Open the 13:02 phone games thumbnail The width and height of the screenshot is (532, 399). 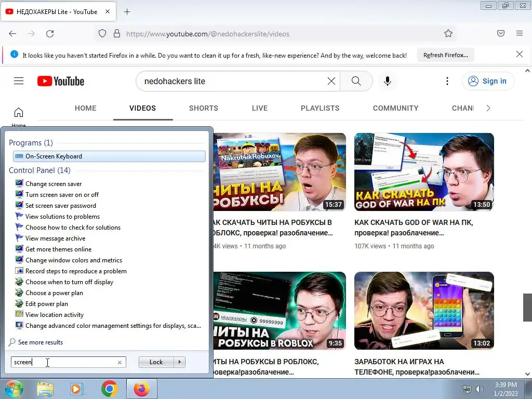[424, 311]
